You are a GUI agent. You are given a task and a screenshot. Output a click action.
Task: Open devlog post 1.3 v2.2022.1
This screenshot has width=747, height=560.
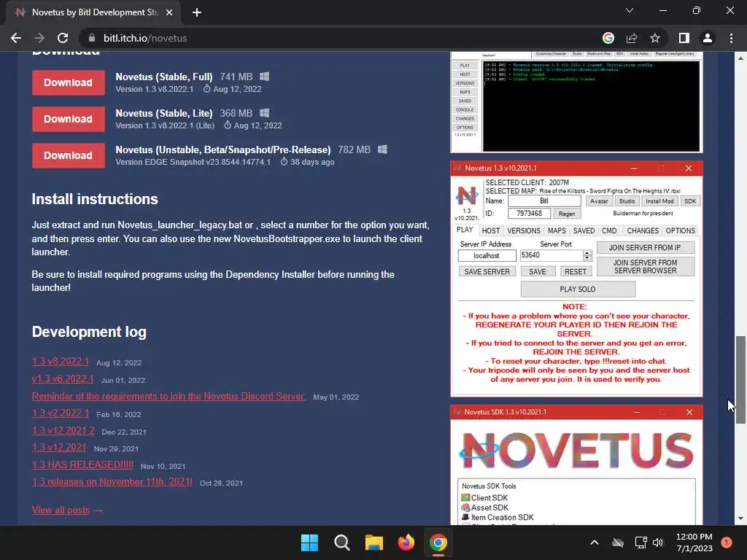coord(61,413)
